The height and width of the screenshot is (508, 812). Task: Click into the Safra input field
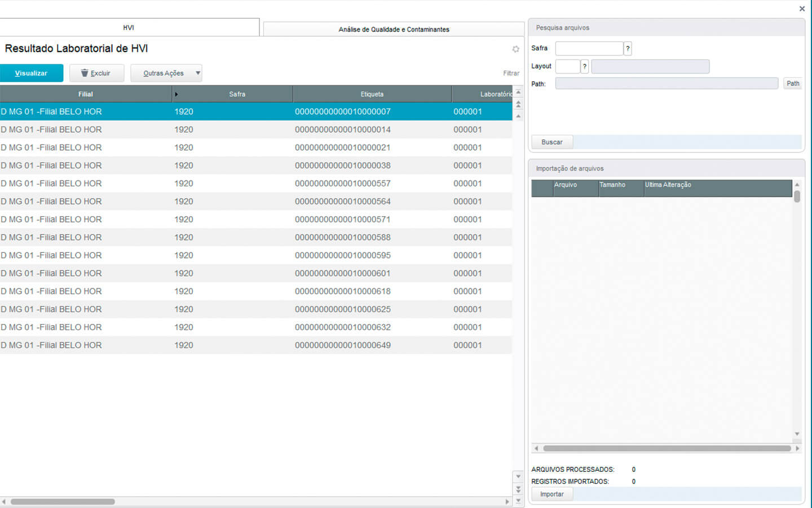point(589,49)
